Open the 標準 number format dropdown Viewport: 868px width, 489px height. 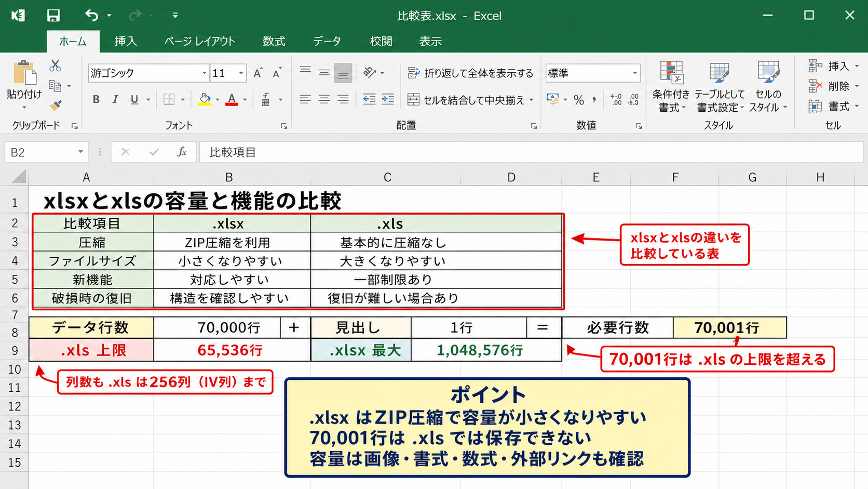[635, 73]
